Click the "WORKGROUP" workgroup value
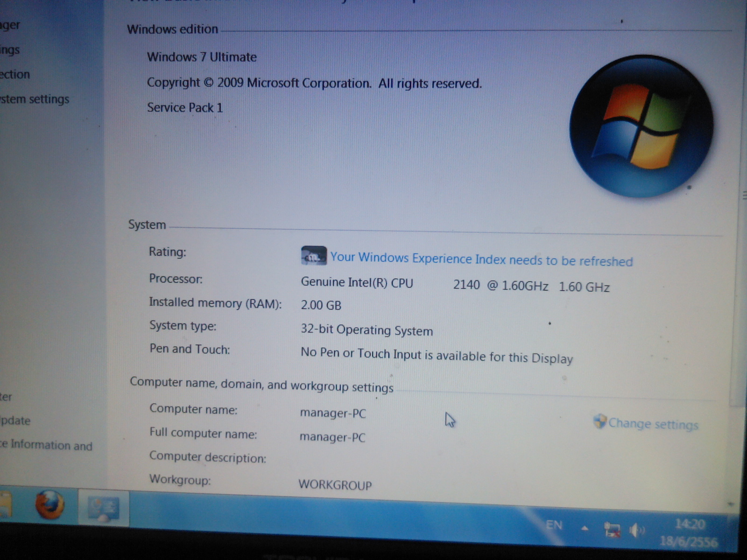 (335, 485)
